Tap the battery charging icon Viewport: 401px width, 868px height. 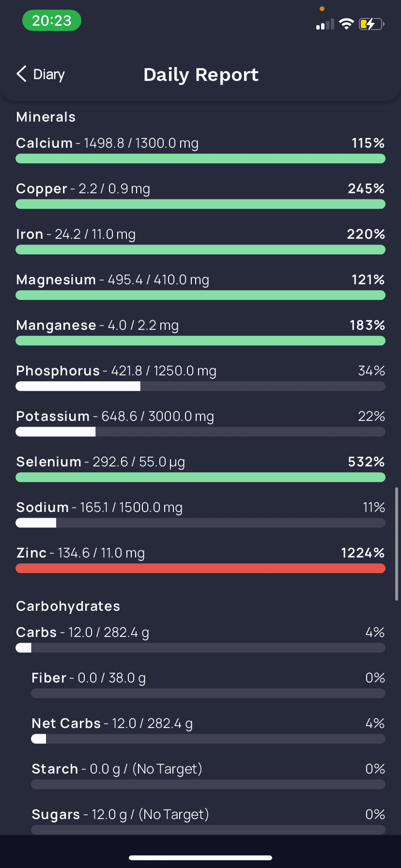tap(371, 24)
